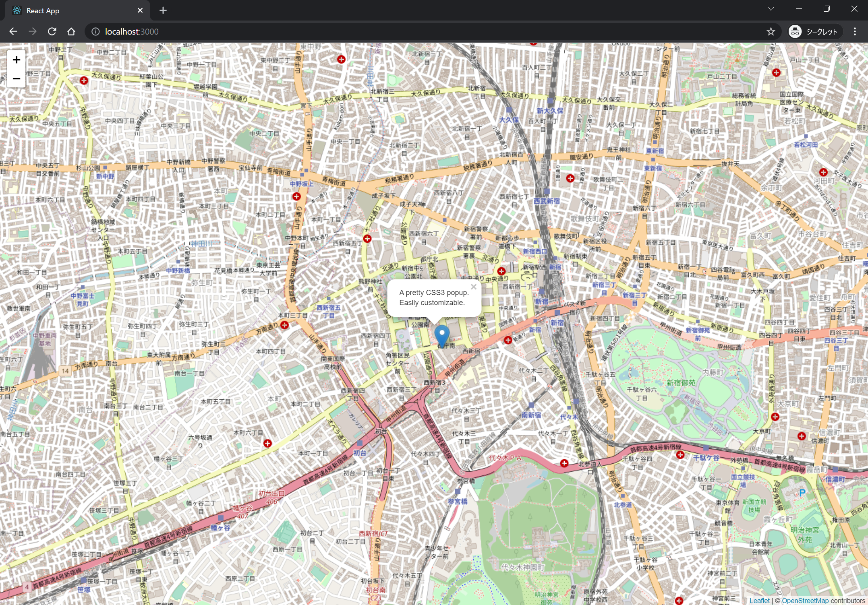Zoom in on the map using the plus control
Image resolution: width=868 pixels, height=605 pixels.
coord(16,60)
